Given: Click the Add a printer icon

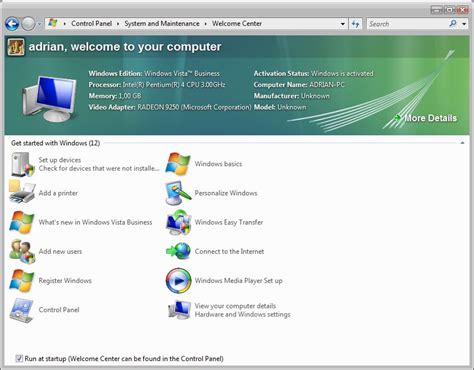Looking at the screenshot, I should coord(22,192).
